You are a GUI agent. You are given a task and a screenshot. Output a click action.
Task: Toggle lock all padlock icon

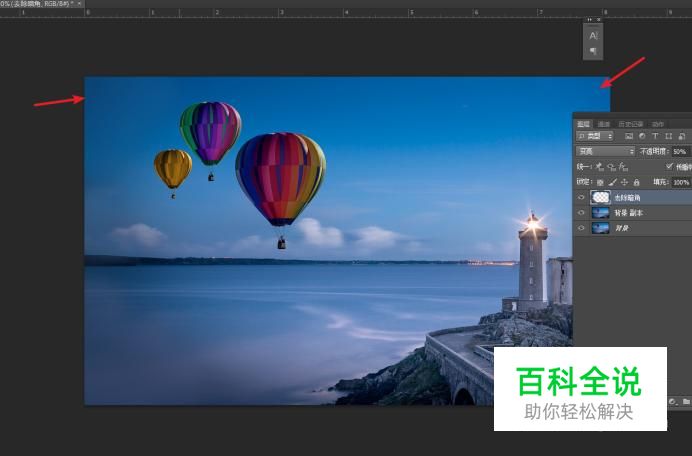coord(636,182)
